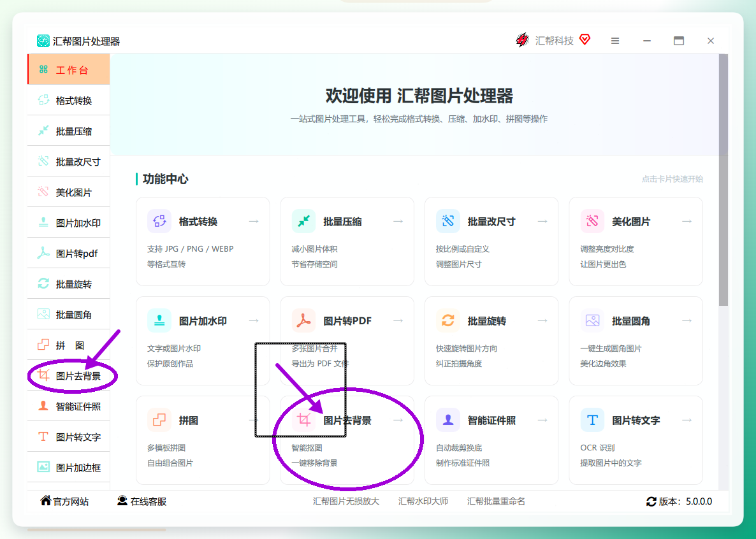
Task: Click the 美化图片 icon in sidebar
Action: (43, 192)
